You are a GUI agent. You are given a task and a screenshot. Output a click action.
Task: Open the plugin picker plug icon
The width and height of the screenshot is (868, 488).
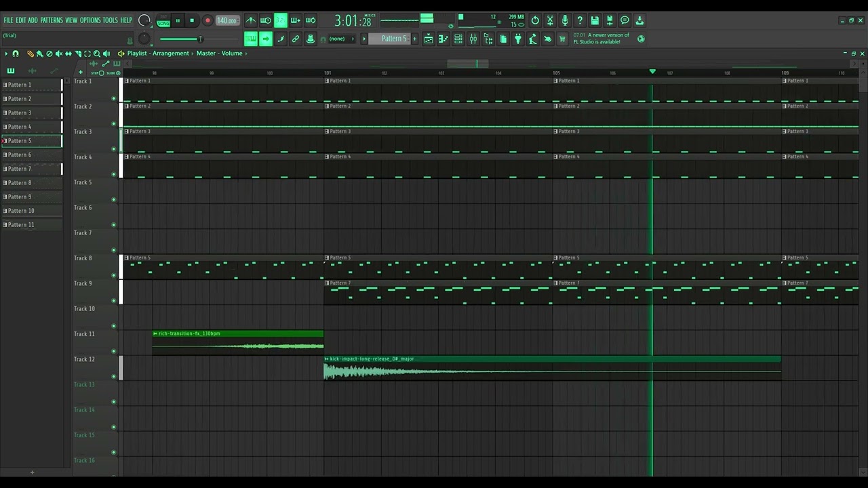518,39
